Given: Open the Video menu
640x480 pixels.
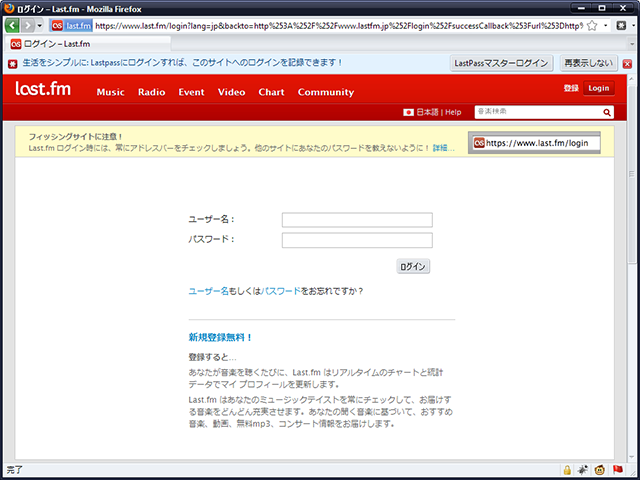Looking at the screenshot, I should (231, 92).
